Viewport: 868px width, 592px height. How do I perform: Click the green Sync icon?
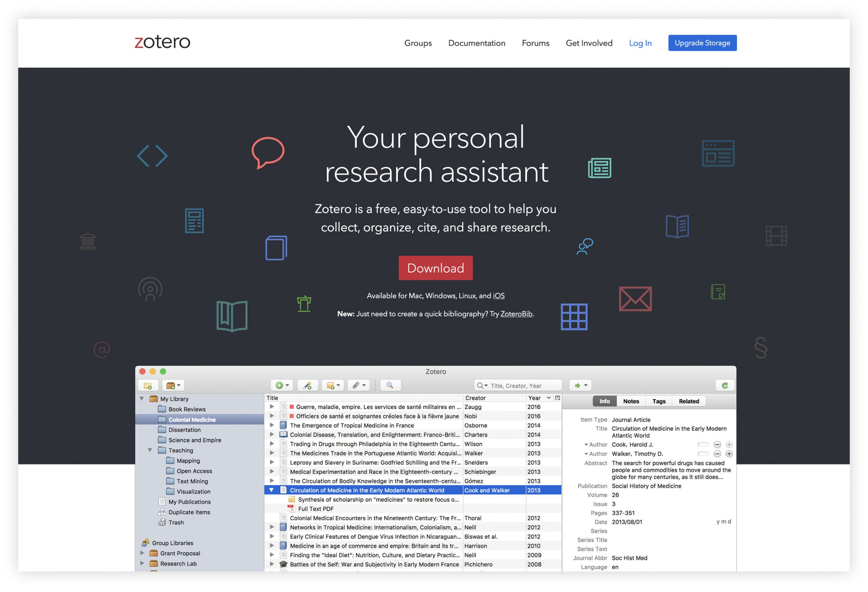(x=725, y=386)
